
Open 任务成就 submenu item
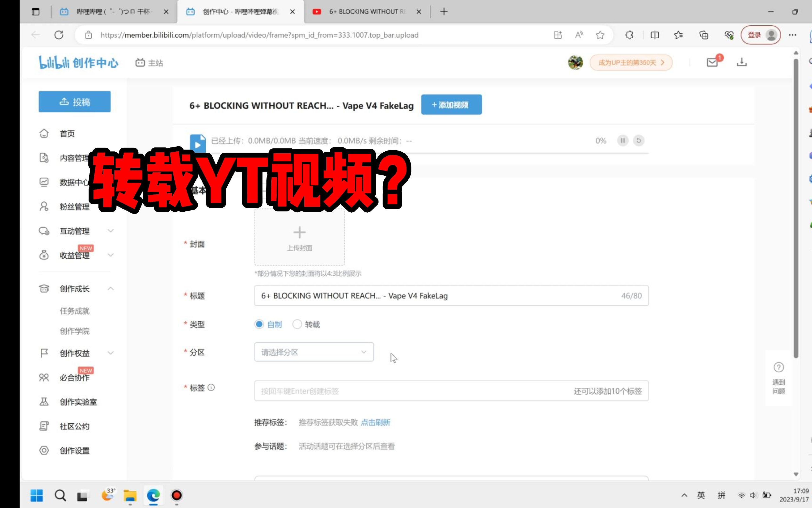click(x=74, y=311)
